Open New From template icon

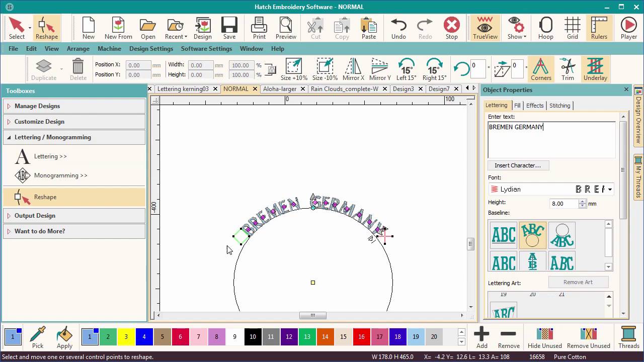pyautogui.click(x=118, y=28)
